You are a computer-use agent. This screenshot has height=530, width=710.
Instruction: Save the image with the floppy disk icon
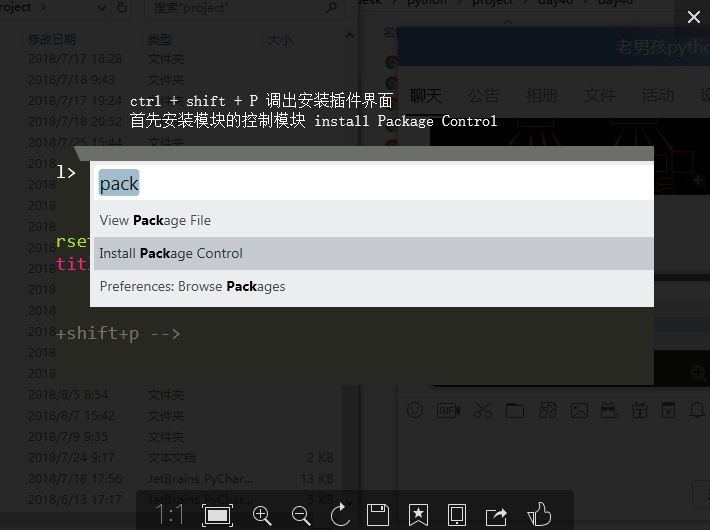coord(378,515)
